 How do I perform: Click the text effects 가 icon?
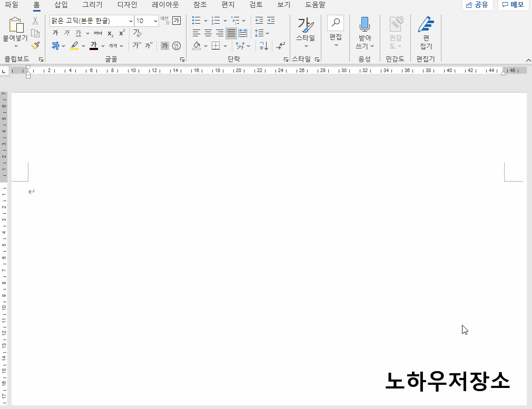pyautogui.click(x=56, y=45)
